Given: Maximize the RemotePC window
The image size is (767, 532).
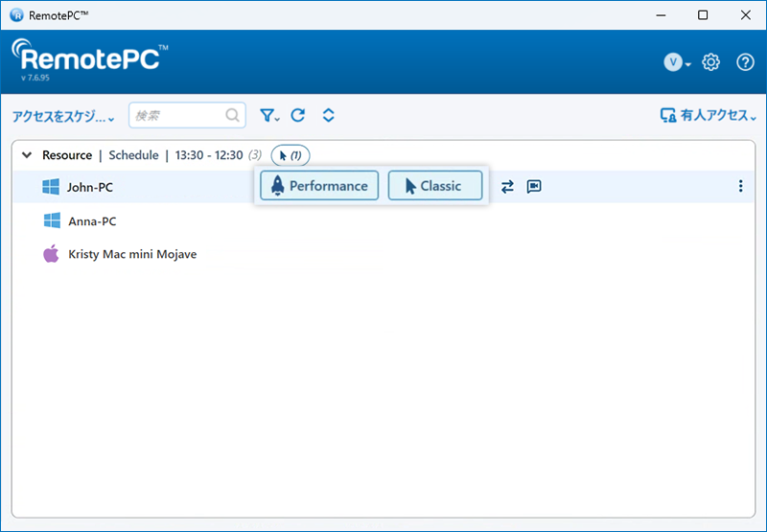Looking at the screenshot, I should (703, 15).
